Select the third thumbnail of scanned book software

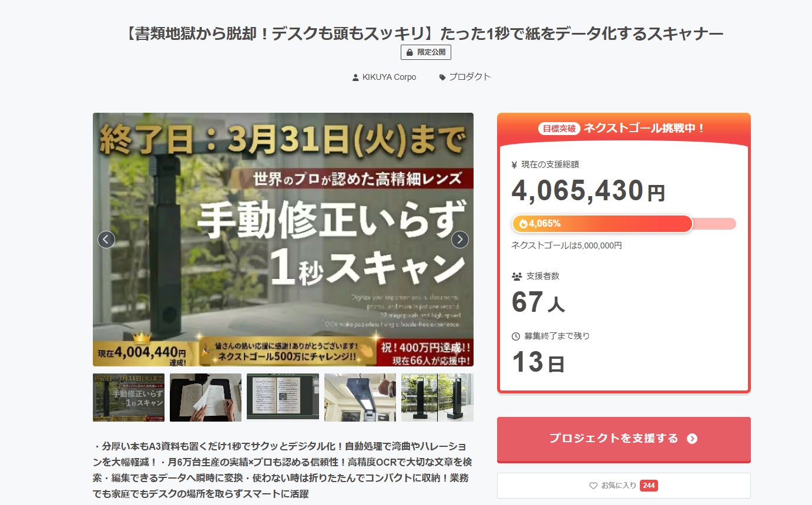(283, 396)
